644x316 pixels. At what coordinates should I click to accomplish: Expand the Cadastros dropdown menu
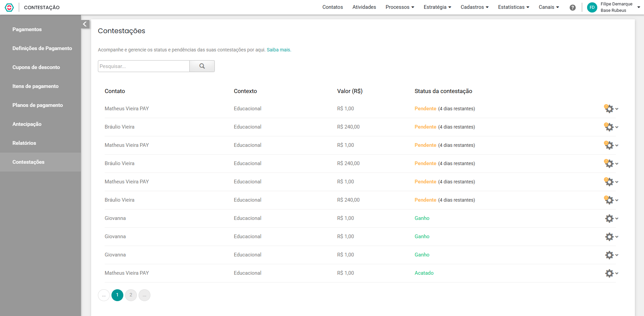pyautogui.click(x=475, y=7)
